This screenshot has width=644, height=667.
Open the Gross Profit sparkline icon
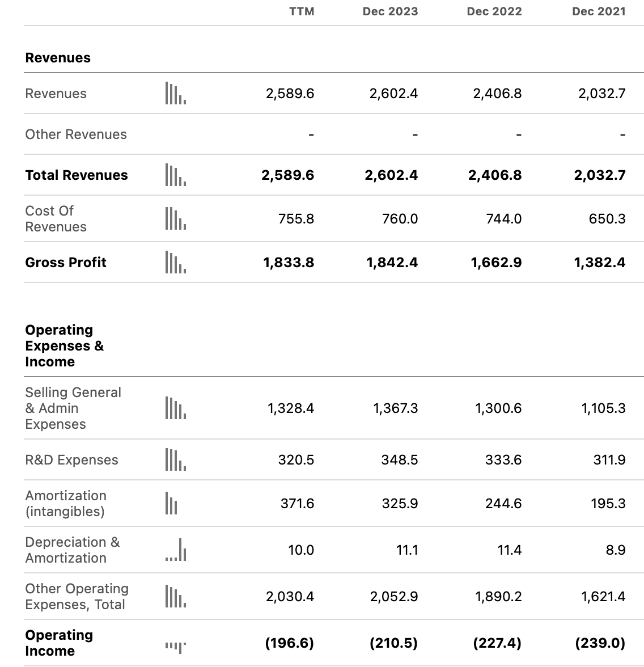point(175,263)
